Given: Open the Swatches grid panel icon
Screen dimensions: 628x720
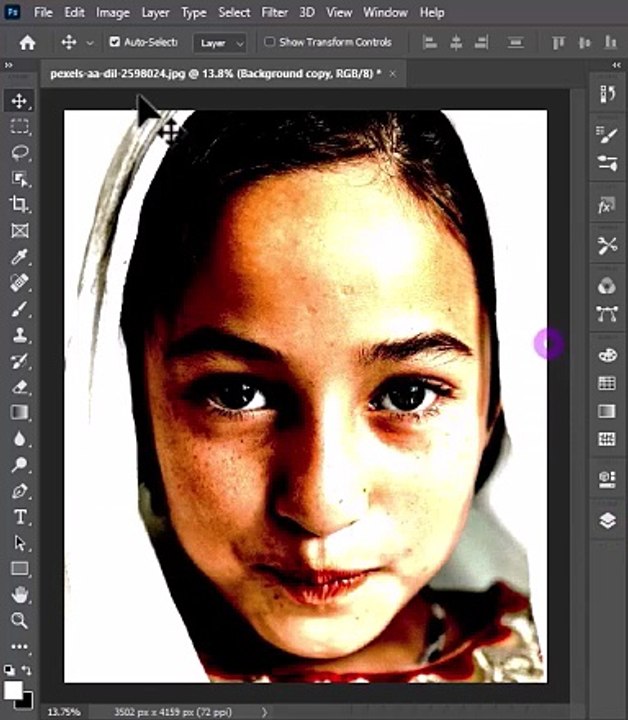Looking at the screenshot, I should (607, 383).
